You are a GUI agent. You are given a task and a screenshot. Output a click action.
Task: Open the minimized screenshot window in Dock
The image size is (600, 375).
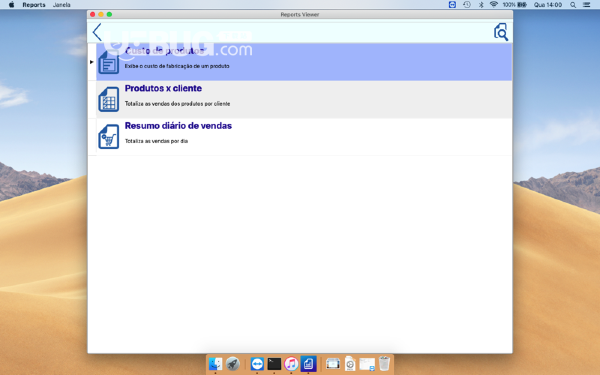(x=333, y=364)
